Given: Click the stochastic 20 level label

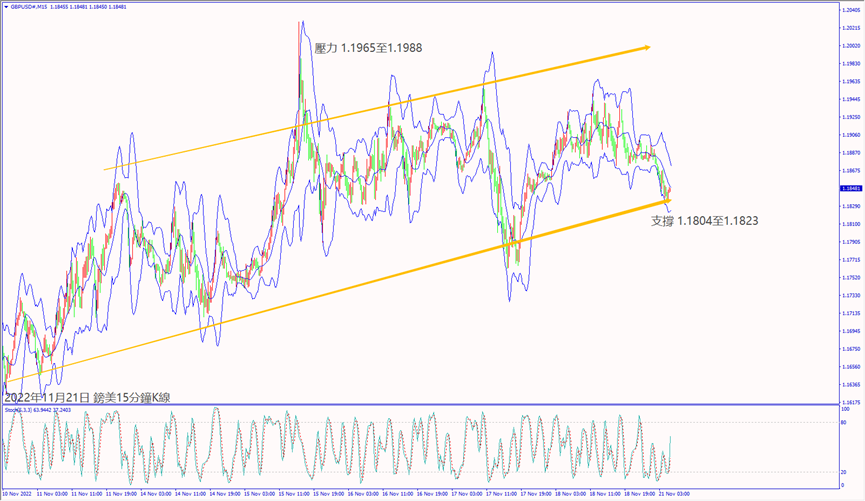Looking at the screenshot, I should [x=845, y=471].
